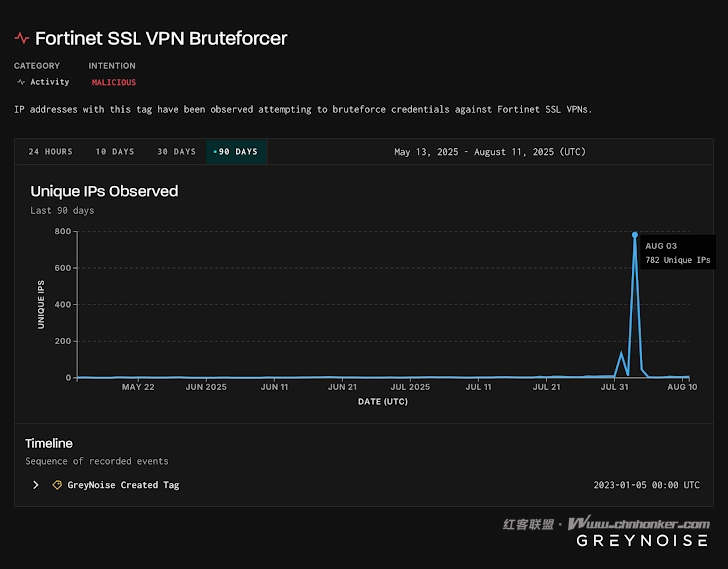The height and width of the screenshot is (569, 728).
Task: Click the 2023-01-05 00:00 UTC timestamp
Action: click(x=646, y=485)
